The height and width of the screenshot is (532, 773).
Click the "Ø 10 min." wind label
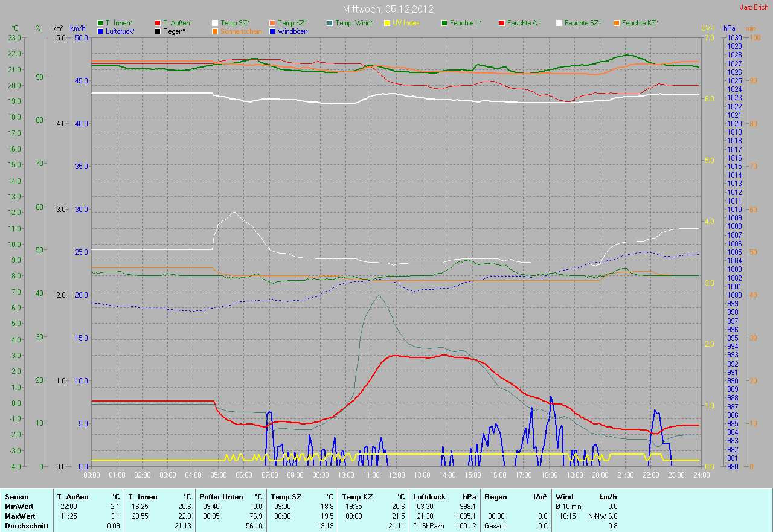pyautogui.click(x=569, y=507)
